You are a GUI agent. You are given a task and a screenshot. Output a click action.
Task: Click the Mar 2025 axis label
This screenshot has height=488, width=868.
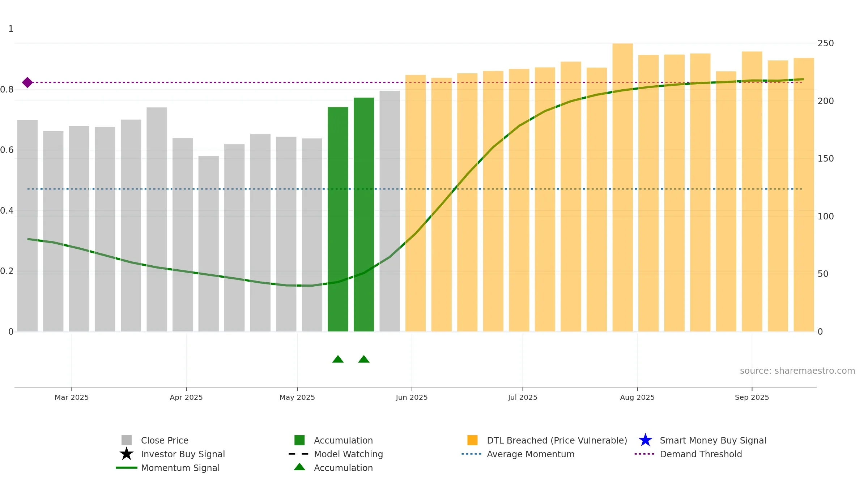72,397
